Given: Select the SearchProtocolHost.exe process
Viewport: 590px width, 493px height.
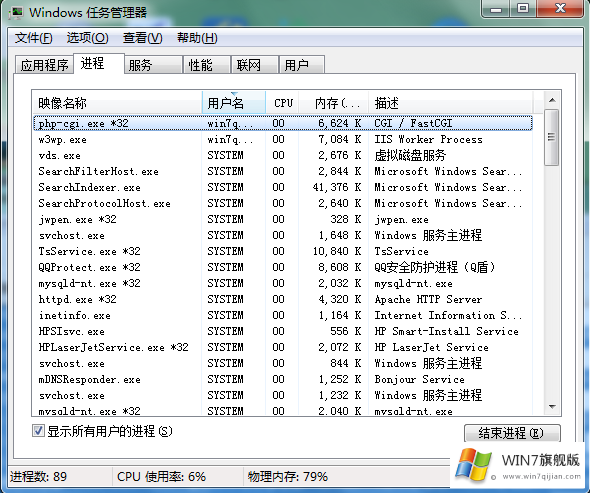Looking at the screenshot, I should 283,204.
